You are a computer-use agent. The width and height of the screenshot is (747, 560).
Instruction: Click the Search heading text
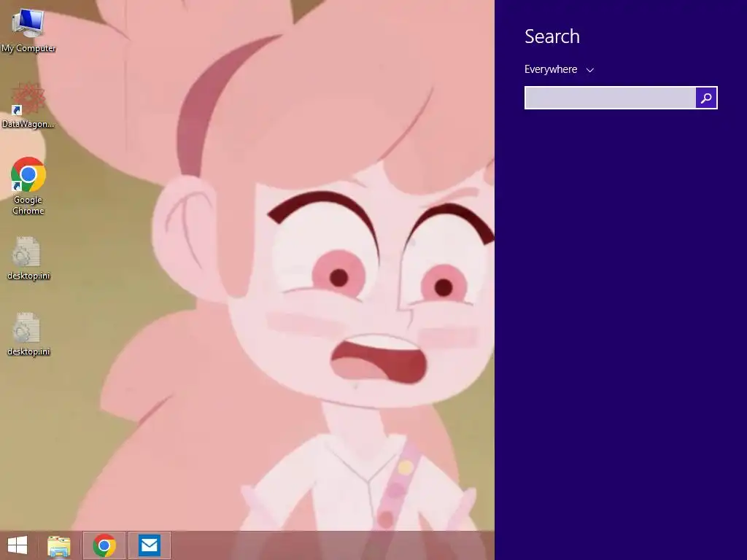coord(551,36)
